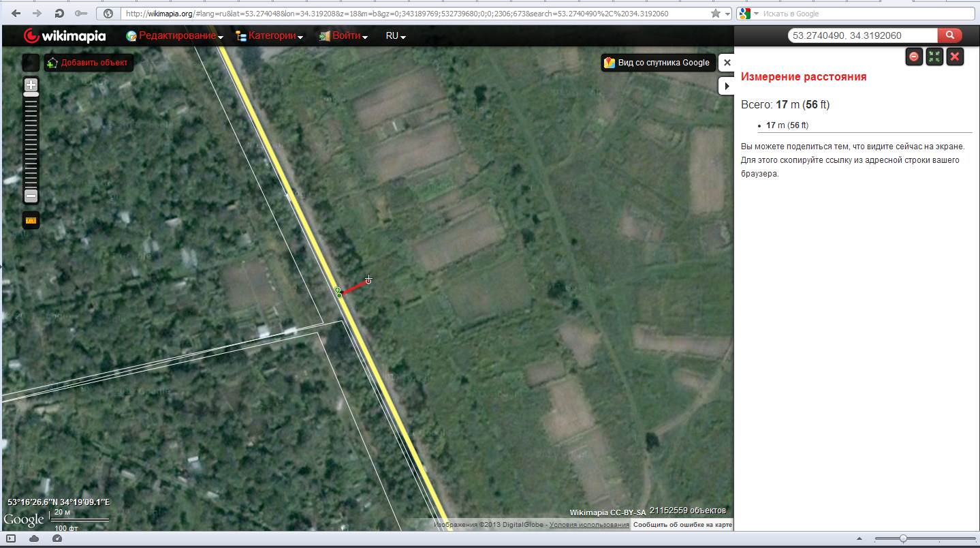This screenshot has height=548, width=980.
Task: Click the green fit-to-view arrows icon
Action: 934,57
